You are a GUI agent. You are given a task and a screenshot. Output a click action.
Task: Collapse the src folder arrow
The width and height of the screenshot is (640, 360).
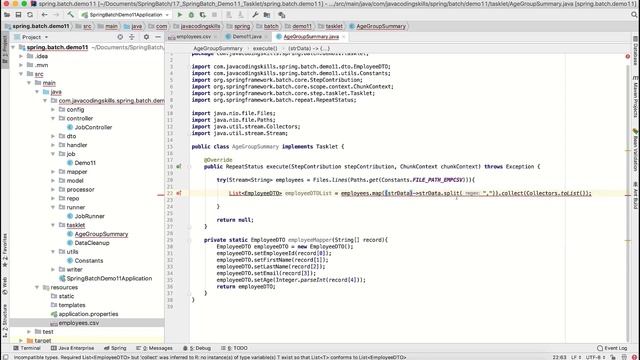click(x=21, y=74)
